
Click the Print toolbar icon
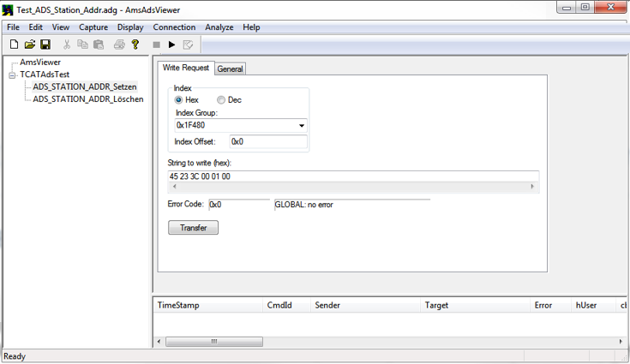point(119,45)
